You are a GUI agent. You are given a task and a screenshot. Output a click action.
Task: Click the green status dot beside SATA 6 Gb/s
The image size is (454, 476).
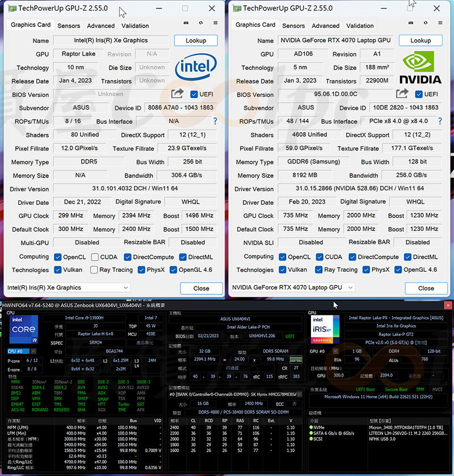tap(311, 433)
